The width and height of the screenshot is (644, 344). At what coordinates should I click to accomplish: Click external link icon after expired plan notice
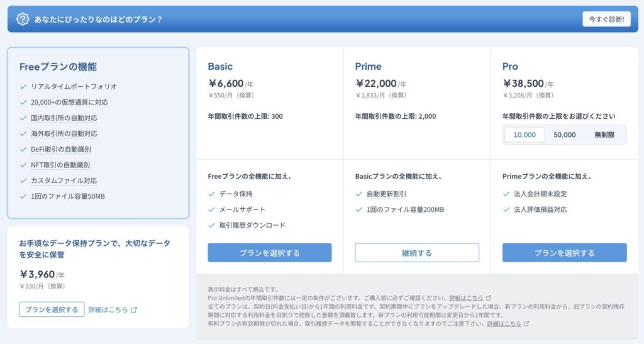526,323
